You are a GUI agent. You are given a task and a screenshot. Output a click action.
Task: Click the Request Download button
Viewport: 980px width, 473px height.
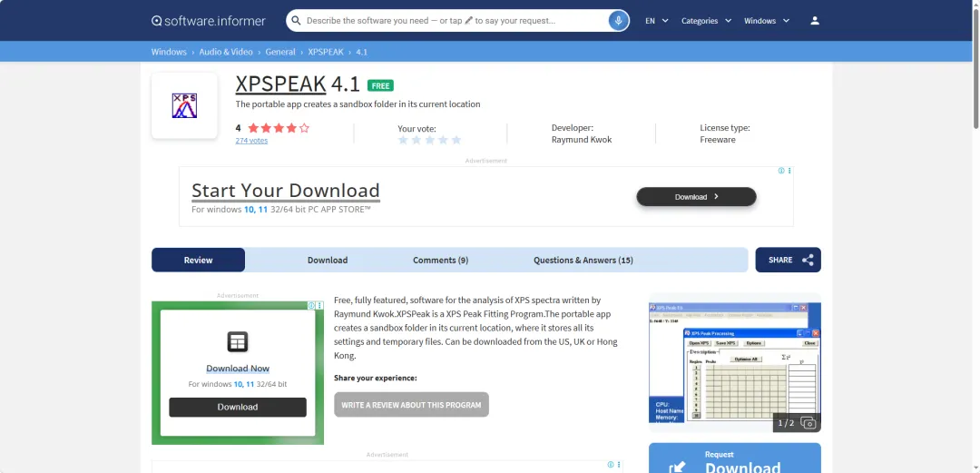(734, 458)
